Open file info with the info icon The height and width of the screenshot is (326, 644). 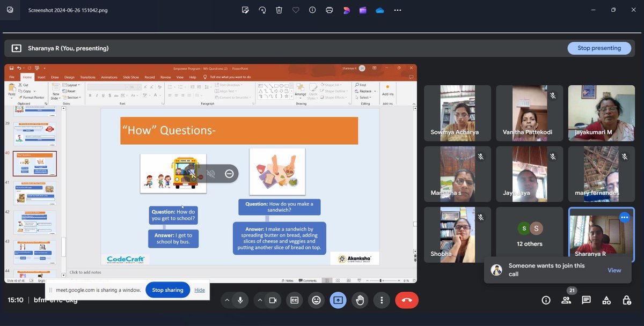coord(312,10)
